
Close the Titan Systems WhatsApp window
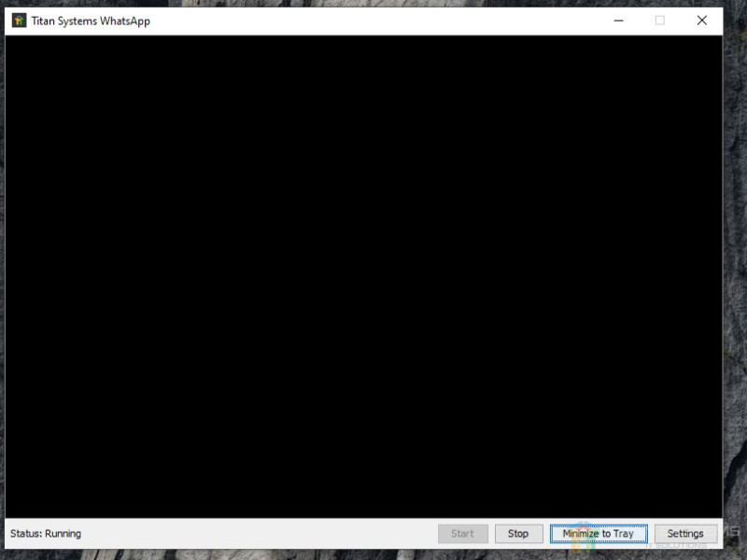(702, 21)
